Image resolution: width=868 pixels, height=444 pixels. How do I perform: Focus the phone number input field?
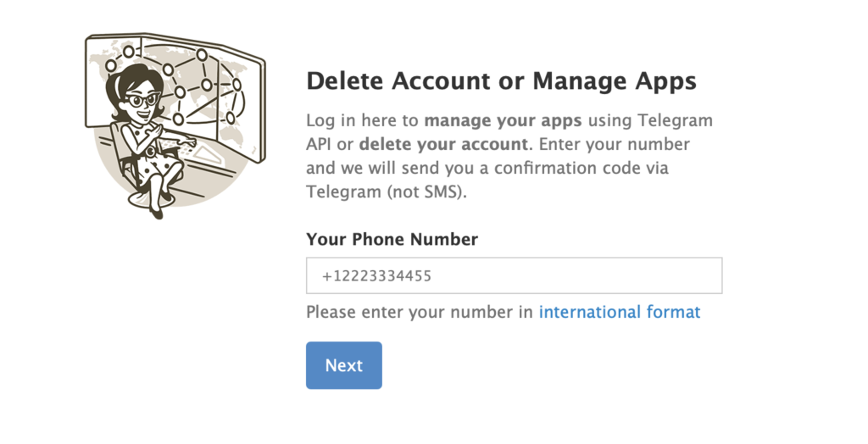[514, 275]
